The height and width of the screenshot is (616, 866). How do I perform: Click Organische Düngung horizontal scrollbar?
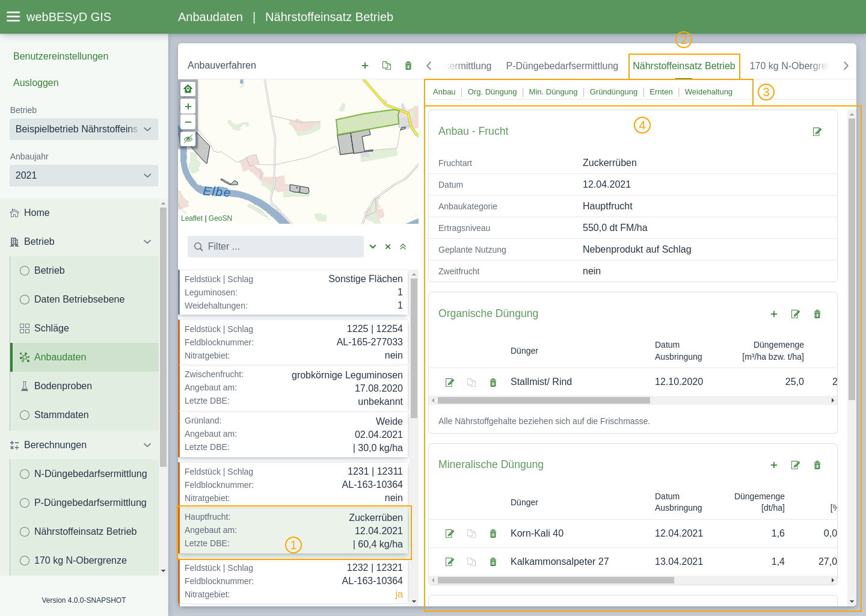pos(544,400)
